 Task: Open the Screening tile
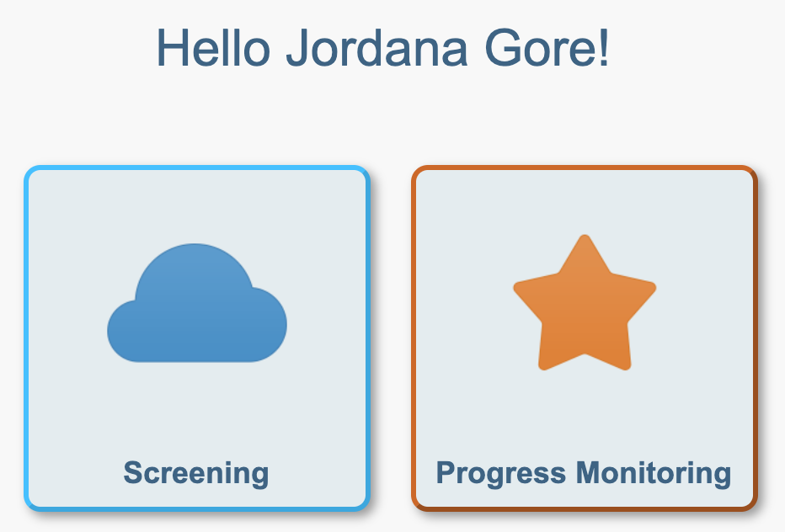(x=197, y=338)
